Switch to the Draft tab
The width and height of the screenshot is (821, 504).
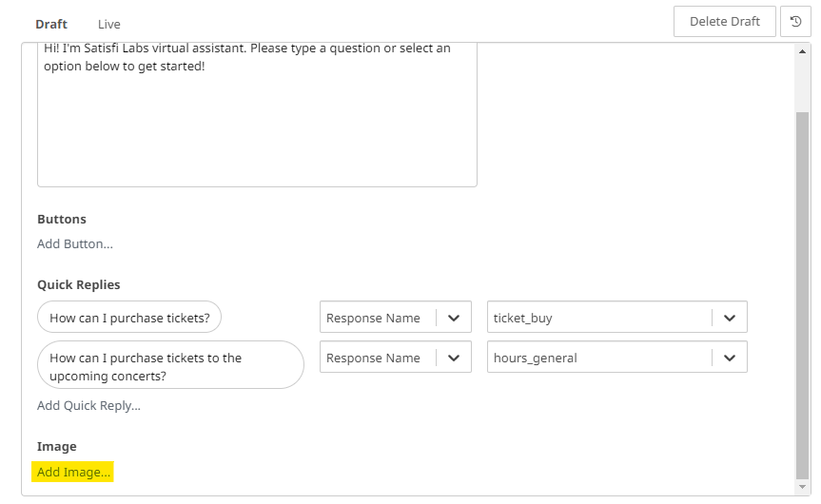(x=51, y=24)
